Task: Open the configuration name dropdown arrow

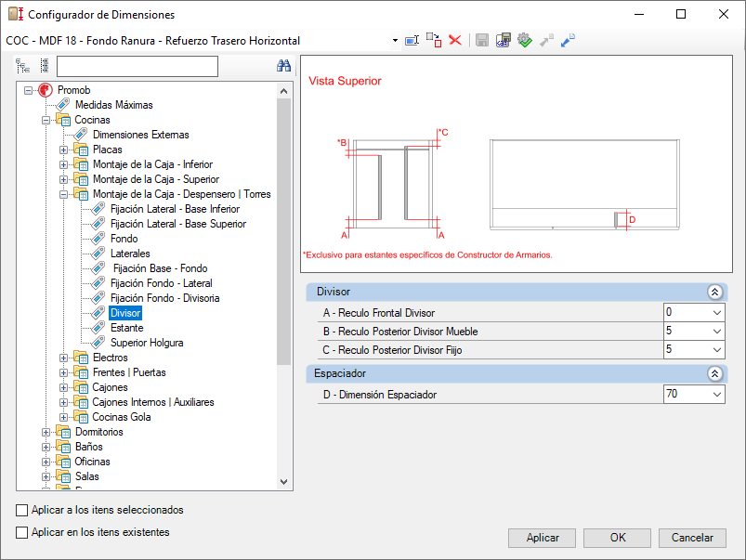Action: click(x=395, y=41)
